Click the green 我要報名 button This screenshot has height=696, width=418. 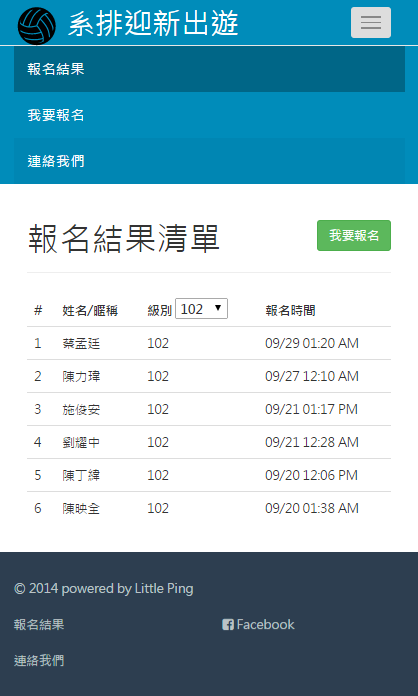pyautogui.click(x=354, y=235)
